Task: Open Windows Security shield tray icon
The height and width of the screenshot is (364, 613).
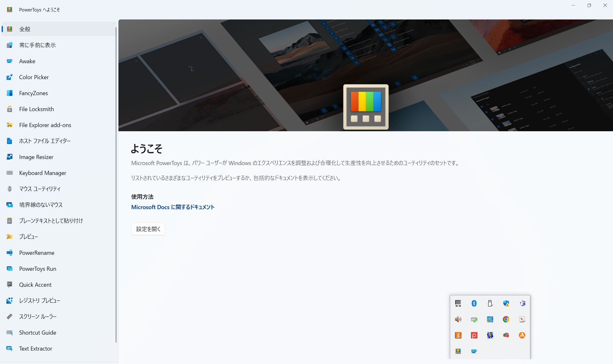Action: coord(506,303)
